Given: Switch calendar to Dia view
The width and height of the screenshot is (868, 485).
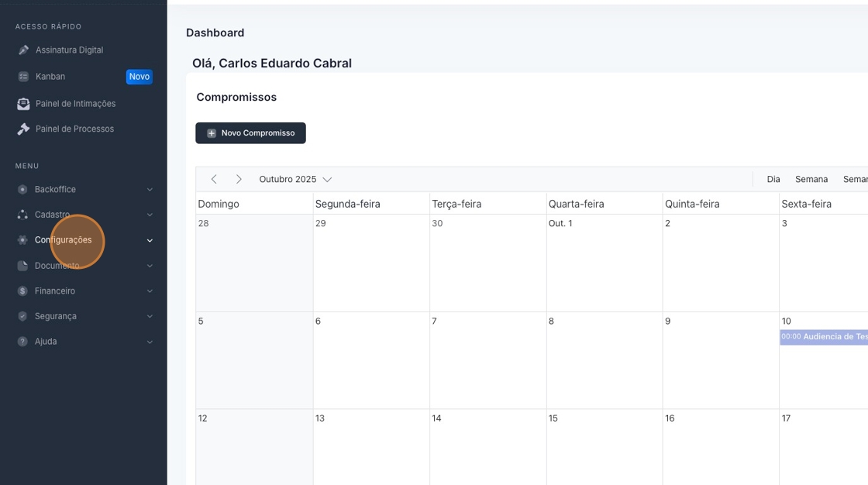Looking at the screenshot, I should tap(773, 179).
